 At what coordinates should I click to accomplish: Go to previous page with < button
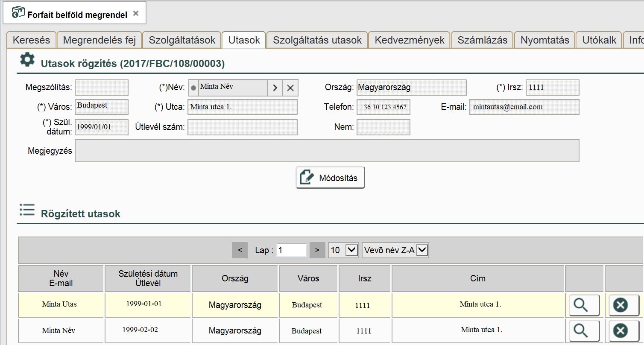(240, 250)
